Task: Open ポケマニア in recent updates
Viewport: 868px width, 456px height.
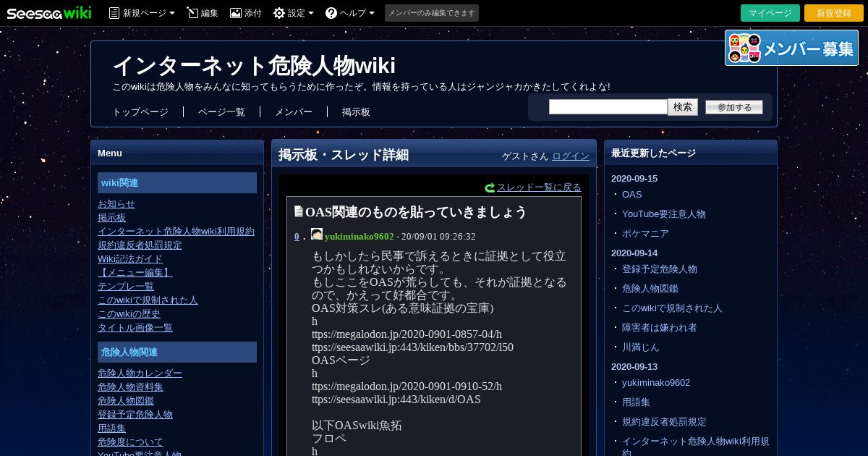Action: coord(645,234)
